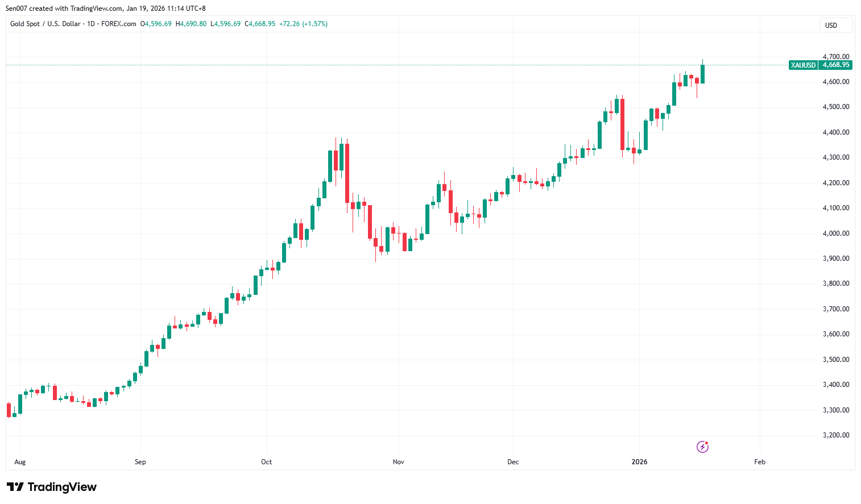Select the 1D interval label

click(x=91, y=24)
